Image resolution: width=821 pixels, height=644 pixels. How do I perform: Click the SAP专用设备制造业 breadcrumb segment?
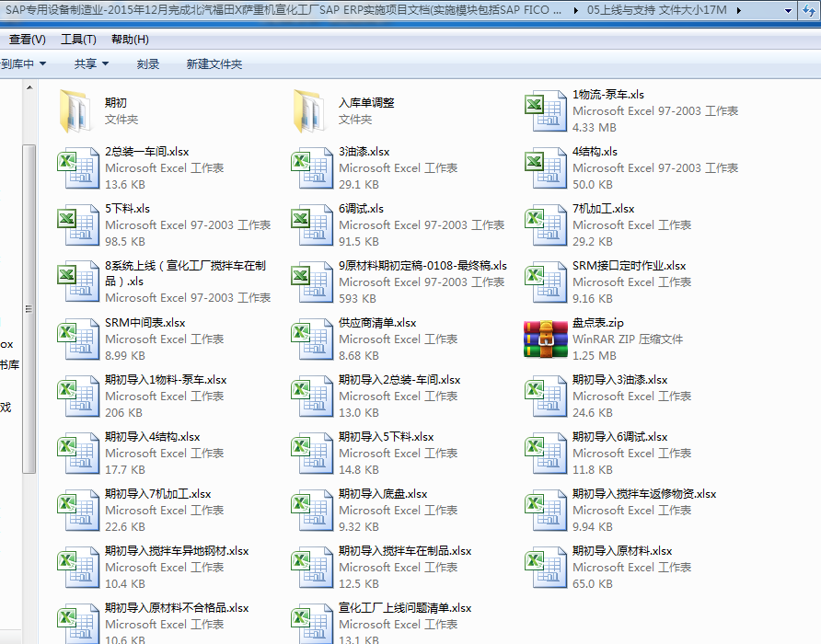click(283, 10)
